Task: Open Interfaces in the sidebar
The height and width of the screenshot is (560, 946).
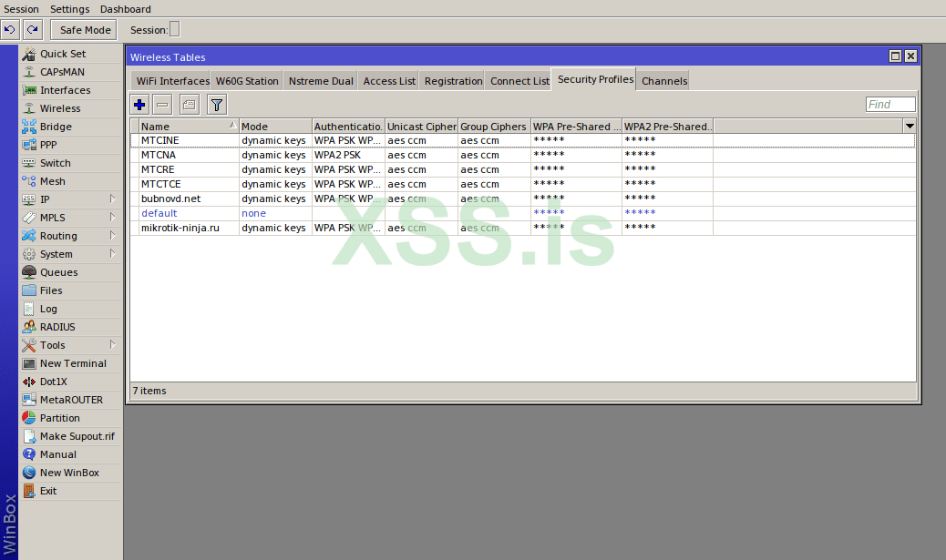Action: 70,90
